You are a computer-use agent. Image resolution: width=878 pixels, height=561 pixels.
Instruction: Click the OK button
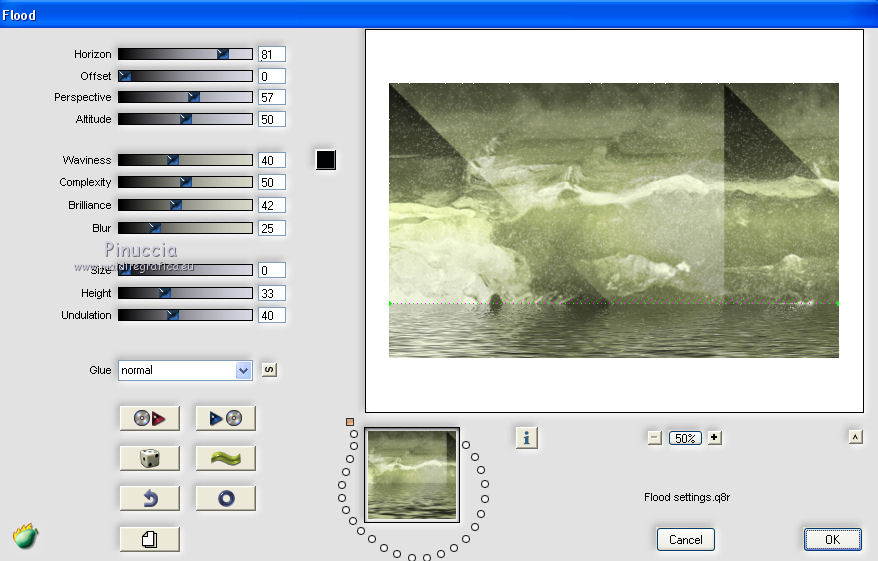point(833,539)
